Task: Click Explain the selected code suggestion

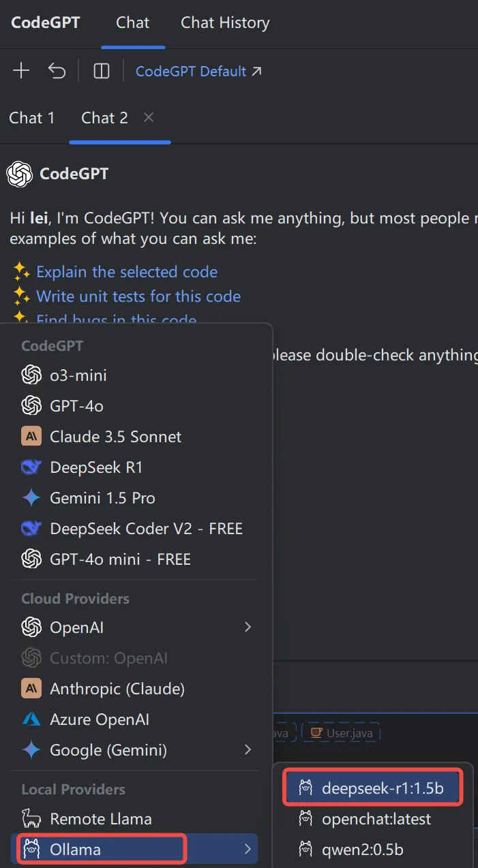Action: (127, 272)
